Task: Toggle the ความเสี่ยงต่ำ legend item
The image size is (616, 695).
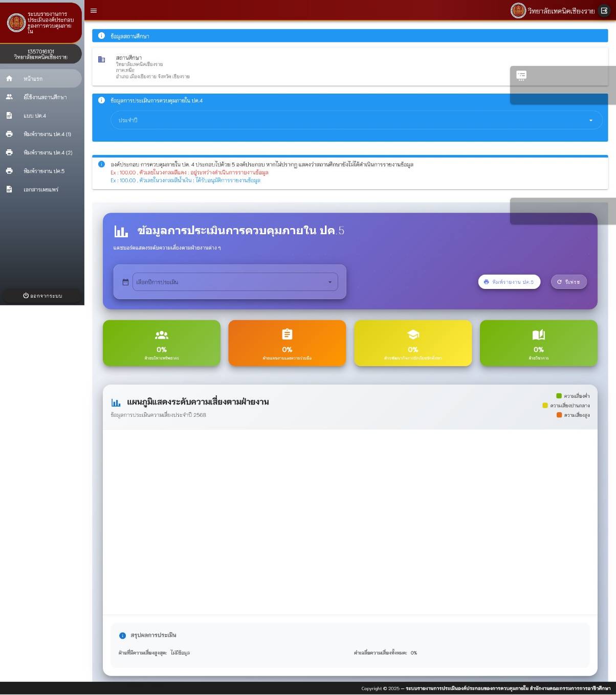Action: pos(573,396)
